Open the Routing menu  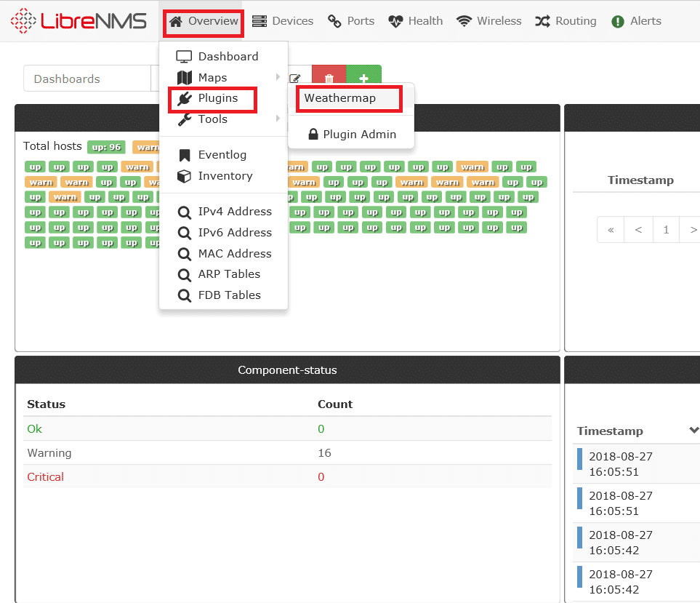point(566,21)
